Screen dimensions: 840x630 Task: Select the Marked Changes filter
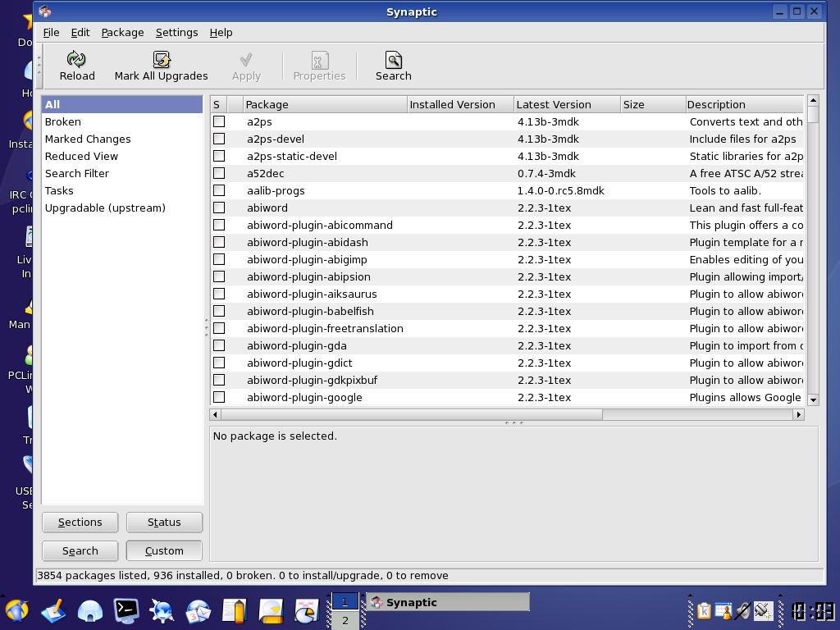pyautogui.click(x=122, y=139)
